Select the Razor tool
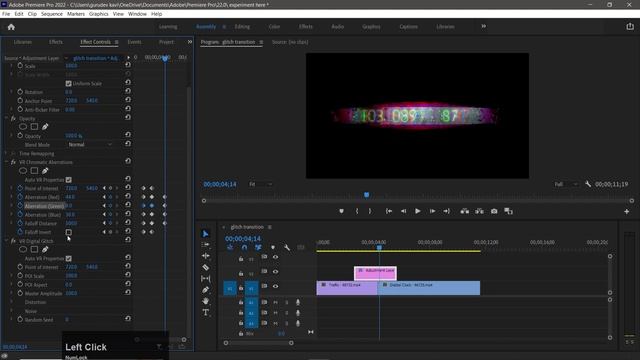Viewport: 640px width, 360px height. tap(205, 267)
